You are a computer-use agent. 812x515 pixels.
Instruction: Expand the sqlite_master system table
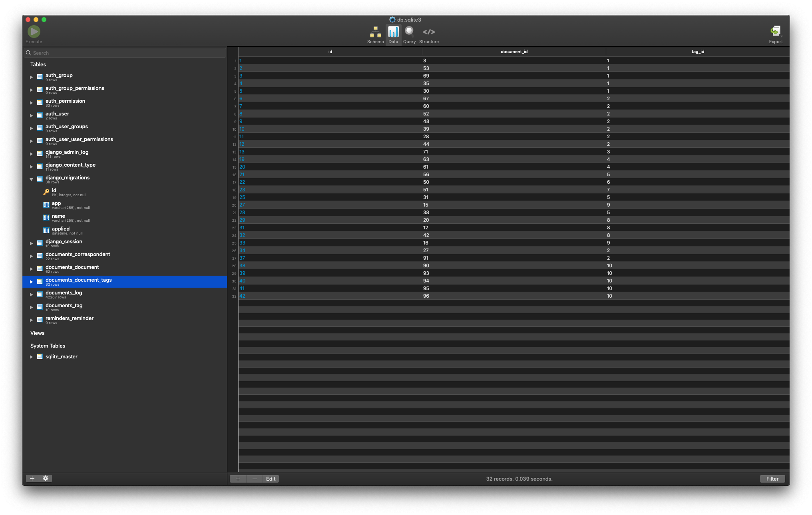(x=31, y=357)
